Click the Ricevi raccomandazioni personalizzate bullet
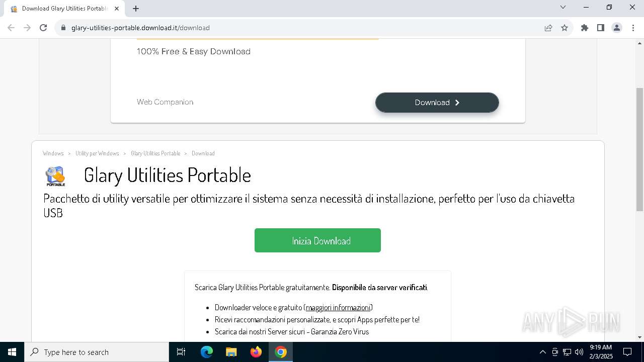 [x=317, y=320]
